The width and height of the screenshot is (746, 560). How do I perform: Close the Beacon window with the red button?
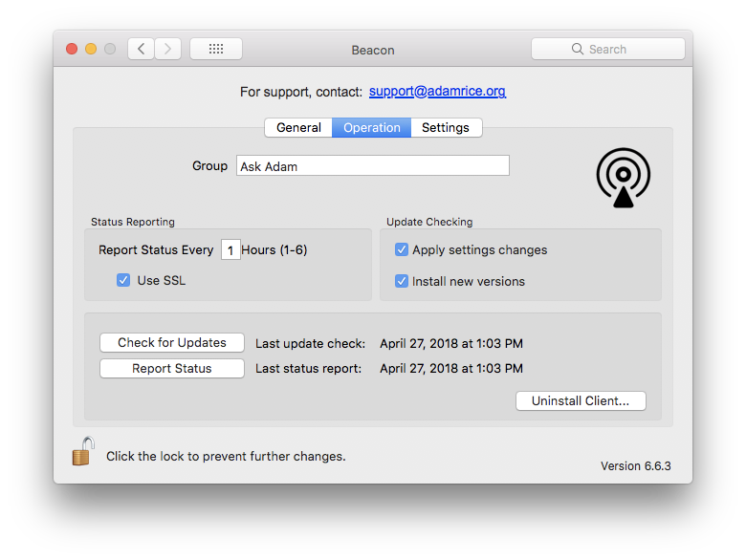click(72, 49)
